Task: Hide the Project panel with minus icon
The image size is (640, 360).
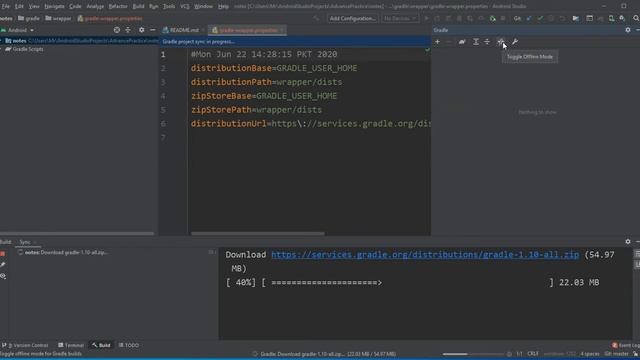Action: (152, 30)
